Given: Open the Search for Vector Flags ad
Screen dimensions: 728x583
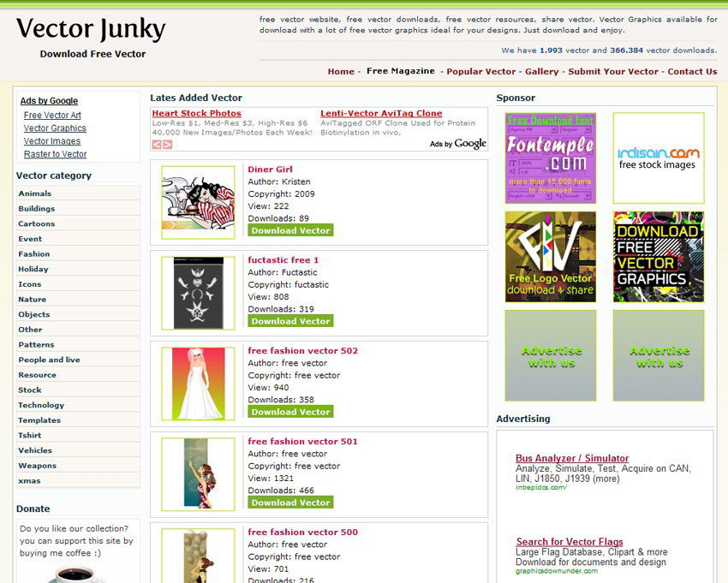Looking at the screenshot, I should click(x=570, y=542).
